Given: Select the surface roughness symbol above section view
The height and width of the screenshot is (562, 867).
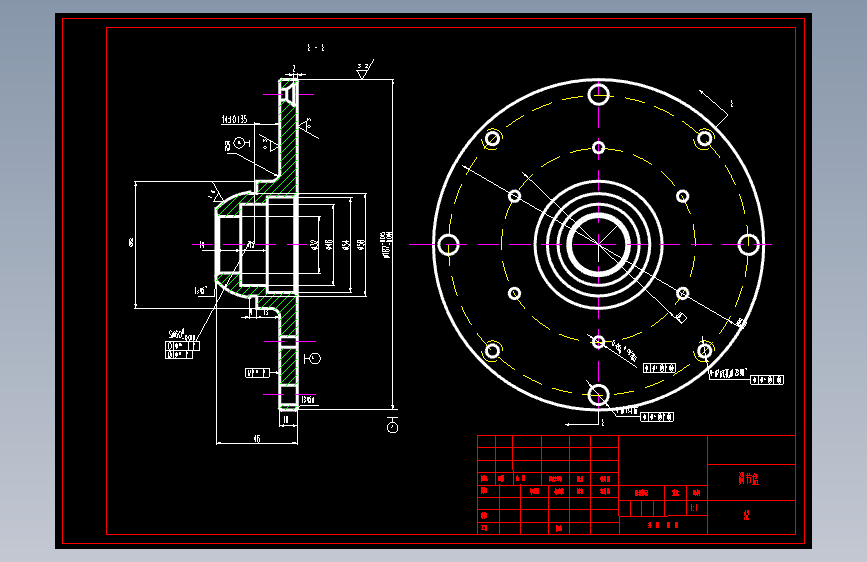Looking at the screenshot, I should (x=364, y=69).
